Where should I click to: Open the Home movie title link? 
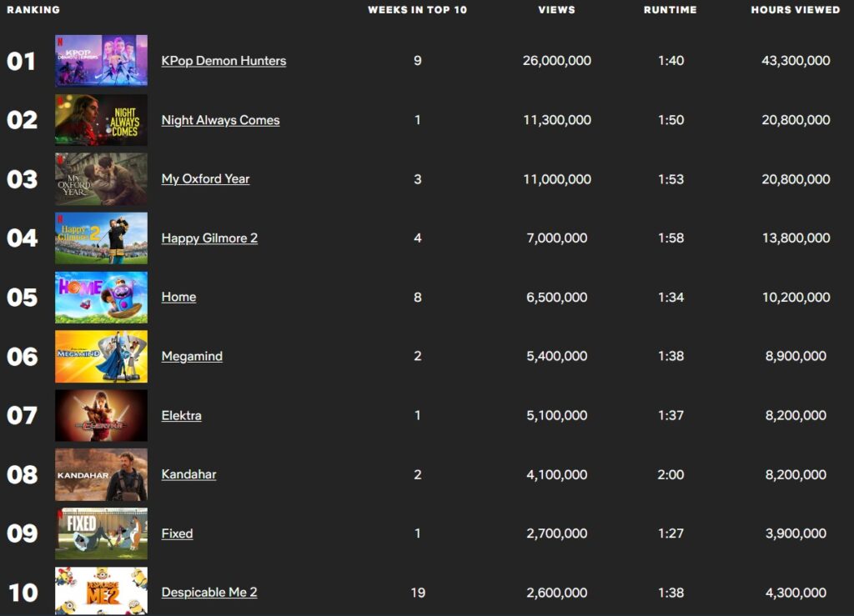point(178,297)
